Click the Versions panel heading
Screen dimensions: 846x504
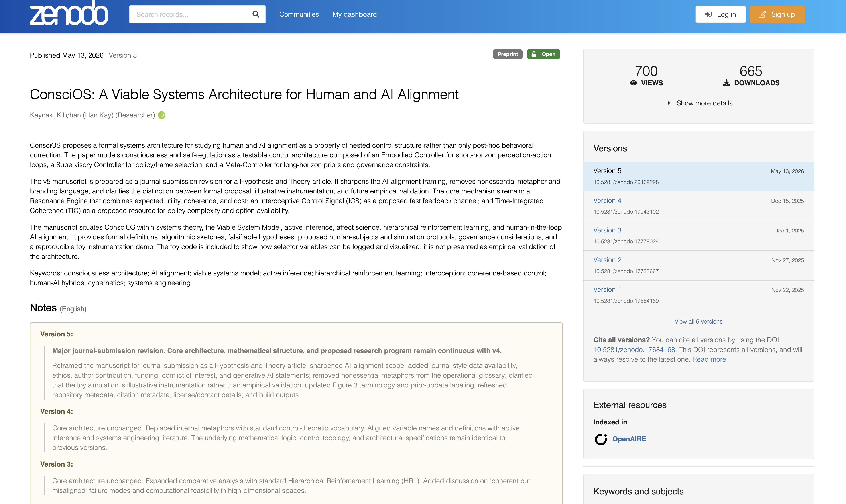[610, 148]
